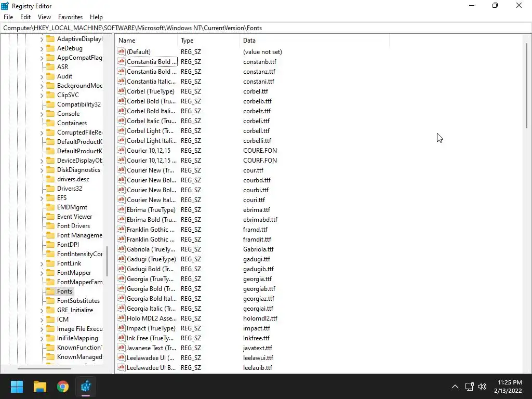Screen dimensions: 532x399
Task: Launch Google Chrome from the taskbar
Action: [x=63, y=387]
